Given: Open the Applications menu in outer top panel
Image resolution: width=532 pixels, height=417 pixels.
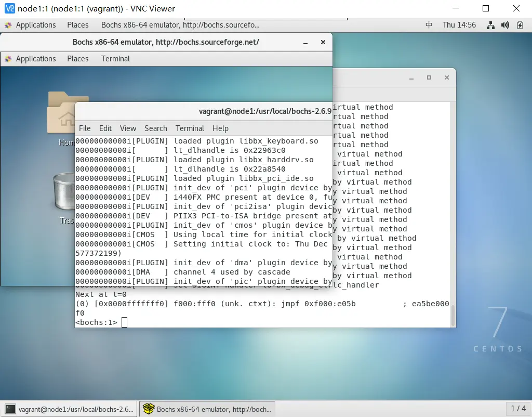Looking at the screenshot, I should click(x=36, y=25).
